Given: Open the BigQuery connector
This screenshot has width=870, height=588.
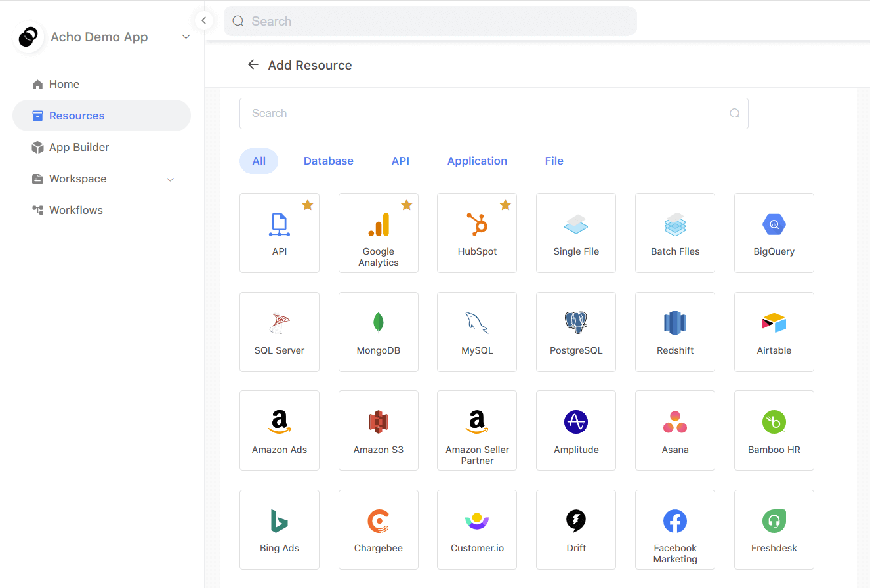Looking at the screenshot, I should [774, 233].
